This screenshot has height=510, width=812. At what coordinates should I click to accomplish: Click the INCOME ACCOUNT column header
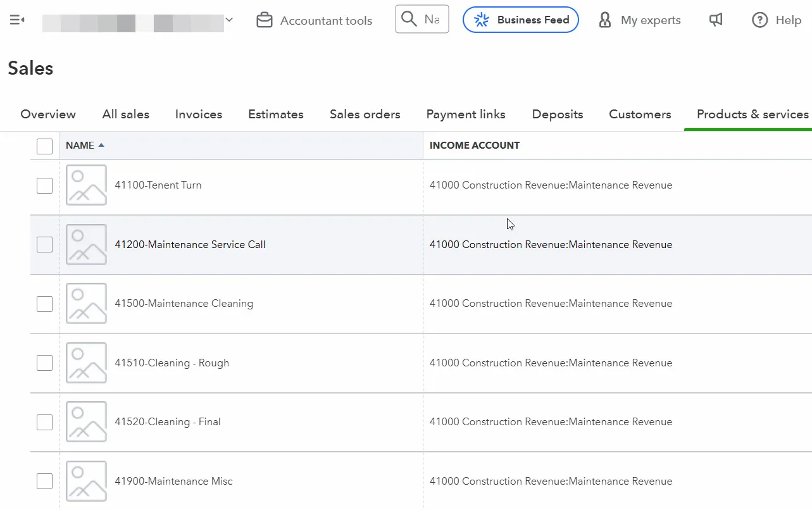pos(474,146)
